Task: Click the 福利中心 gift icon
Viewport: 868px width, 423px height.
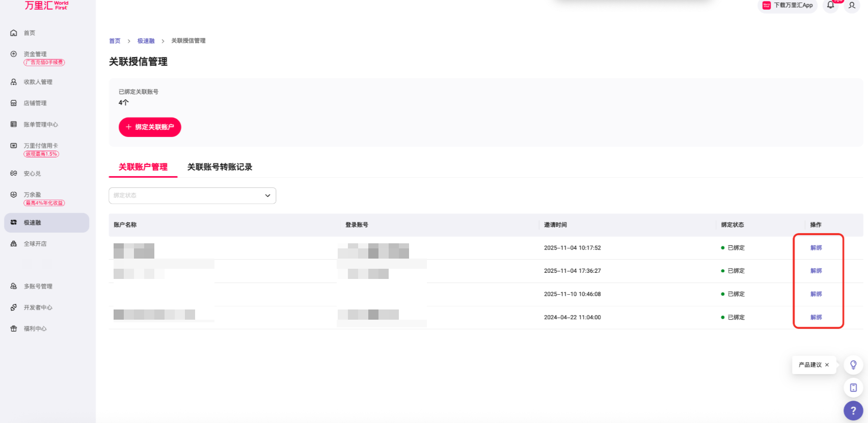Action: [x=14, y=329]
